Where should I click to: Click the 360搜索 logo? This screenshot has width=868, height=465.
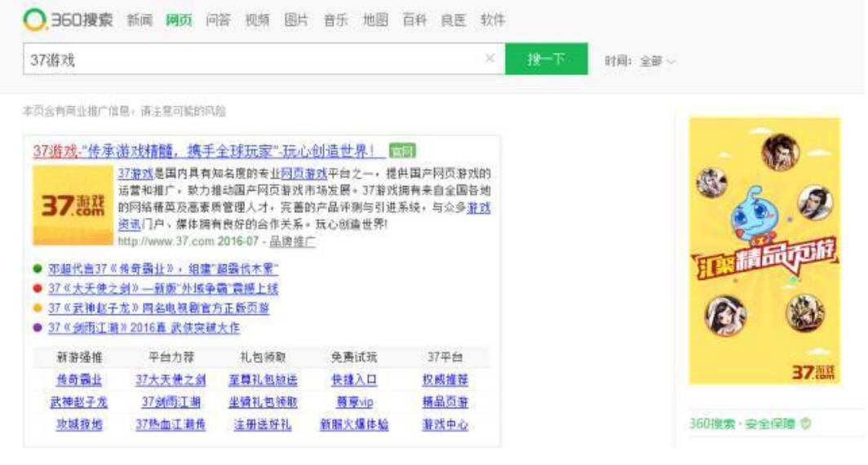point(68,20)
